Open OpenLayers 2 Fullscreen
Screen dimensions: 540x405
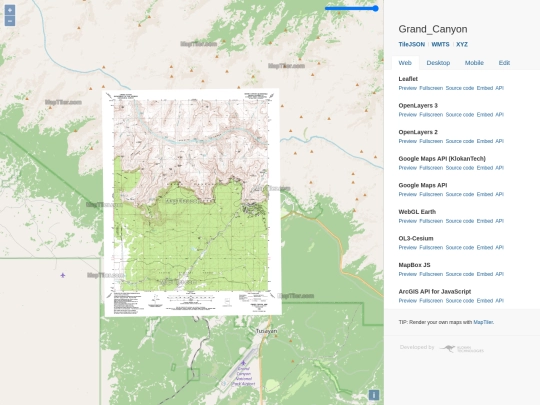(x=431, y=141)
